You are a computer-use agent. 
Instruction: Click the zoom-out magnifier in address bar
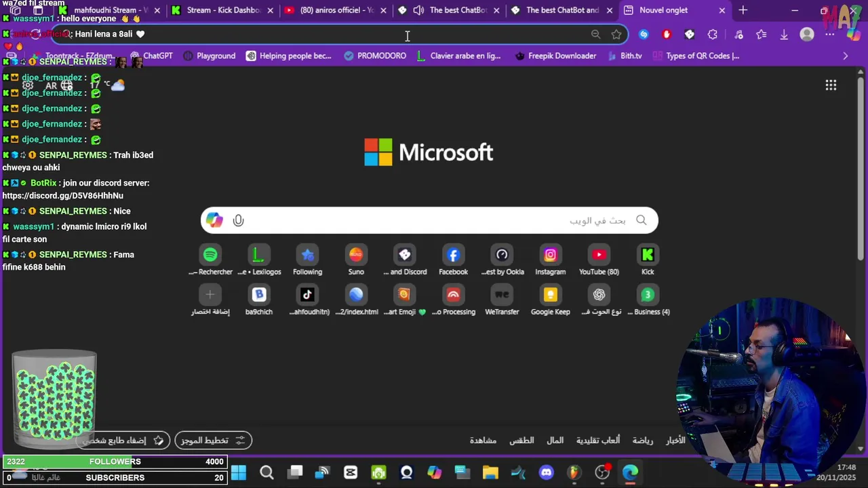[x=595, y=34]
